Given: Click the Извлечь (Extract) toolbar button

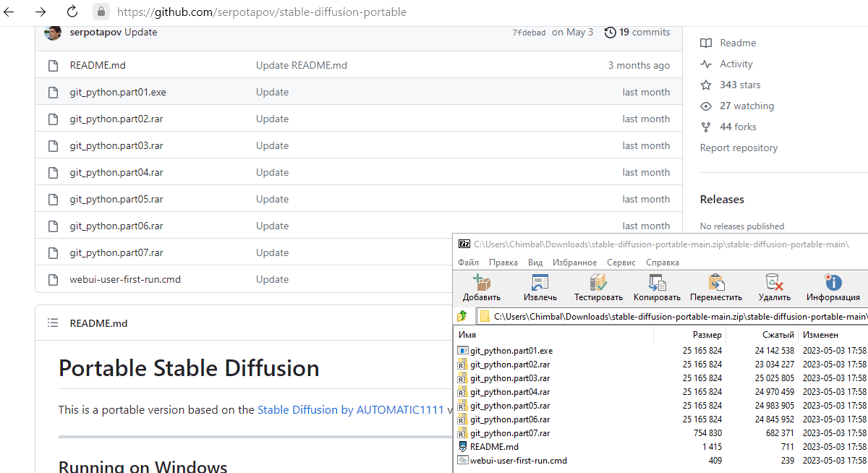Looking at the screenshot, I should tap(540, 288).
